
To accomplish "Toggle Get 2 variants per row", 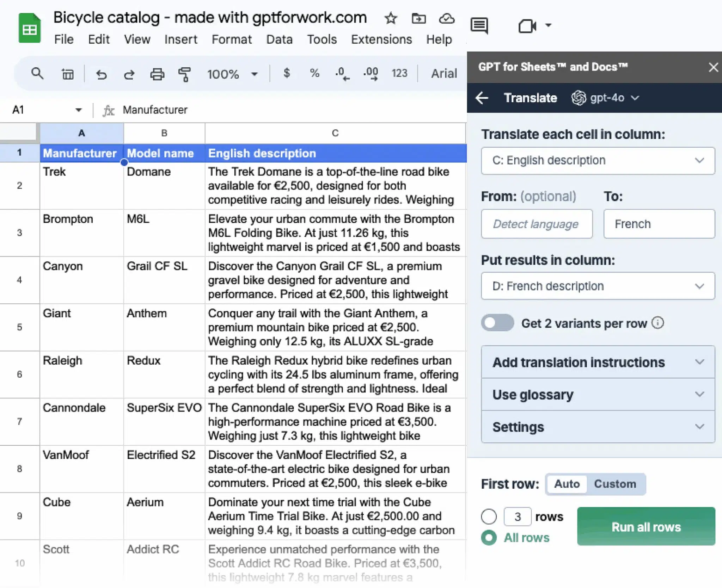I will tap(497, 323).
